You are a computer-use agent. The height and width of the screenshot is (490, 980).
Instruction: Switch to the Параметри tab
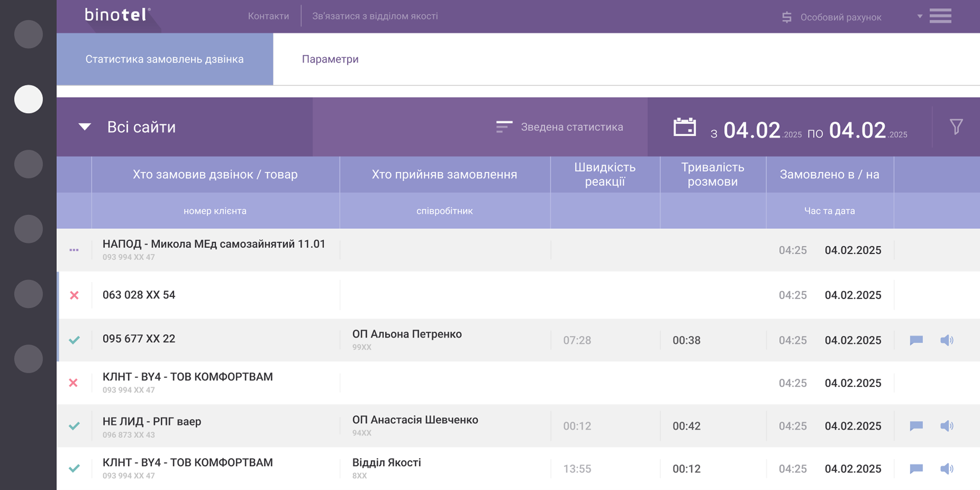point(330,59)
